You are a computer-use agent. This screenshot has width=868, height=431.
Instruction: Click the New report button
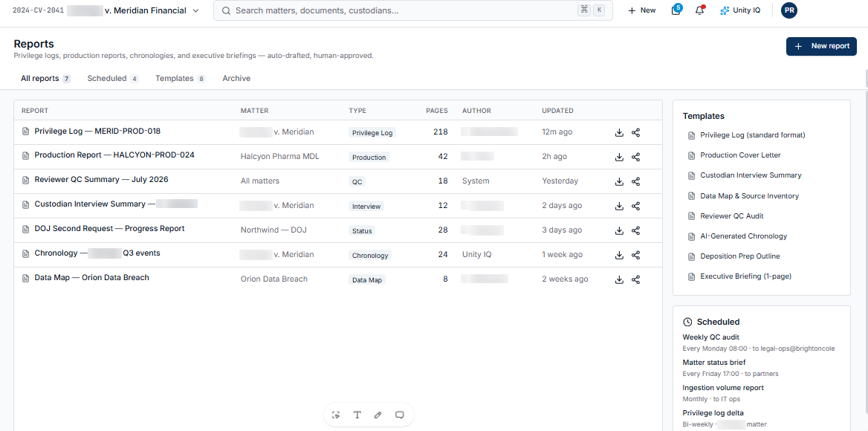click(821, 47)
